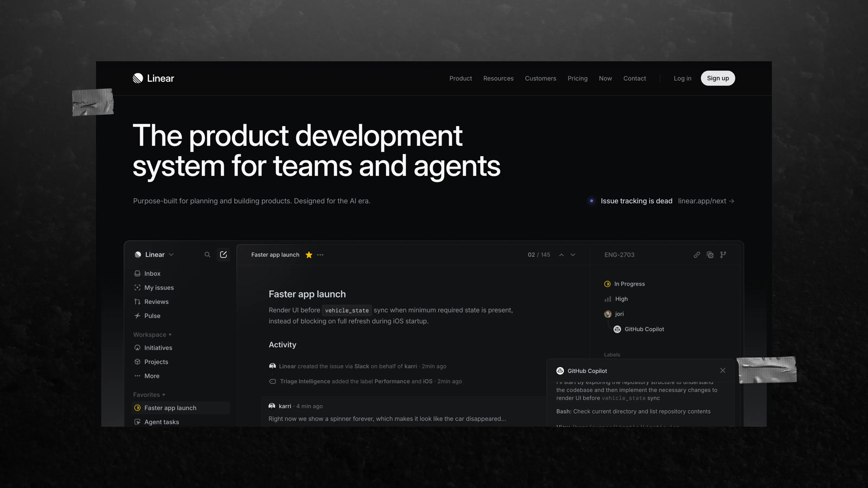
Task: Click the Sign up button
Action: coord(718,78)
